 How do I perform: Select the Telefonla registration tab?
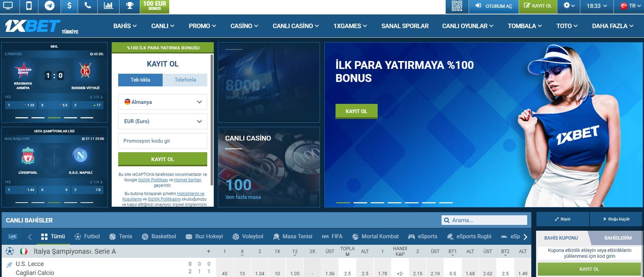point(185,80)
